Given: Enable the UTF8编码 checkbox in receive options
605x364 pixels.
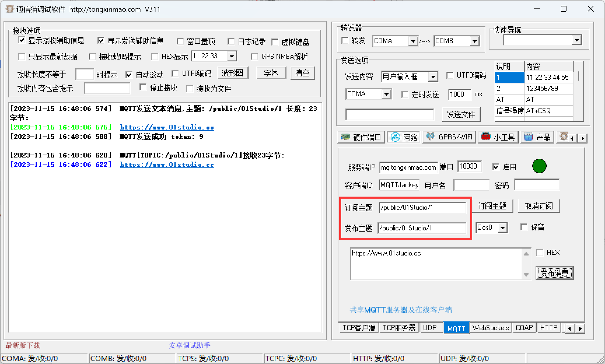Looking at the screenshot, I should [176, 72].
